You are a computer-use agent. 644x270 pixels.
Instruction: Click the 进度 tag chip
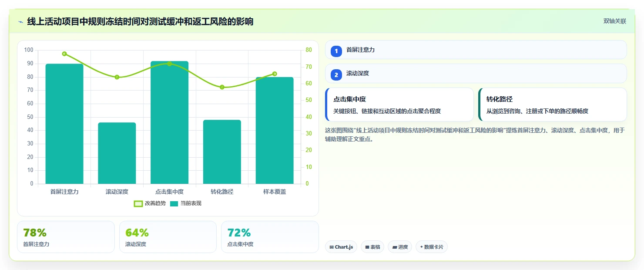[400, 247]
